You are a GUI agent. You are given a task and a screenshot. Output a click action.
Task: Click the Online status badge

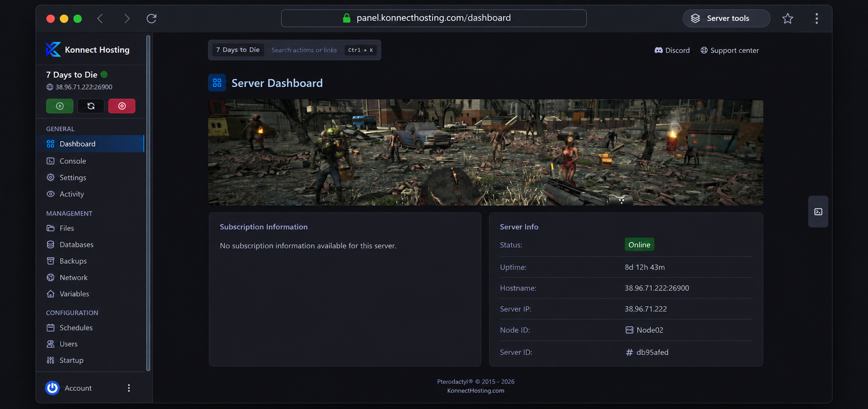click(x=639, y=245)
